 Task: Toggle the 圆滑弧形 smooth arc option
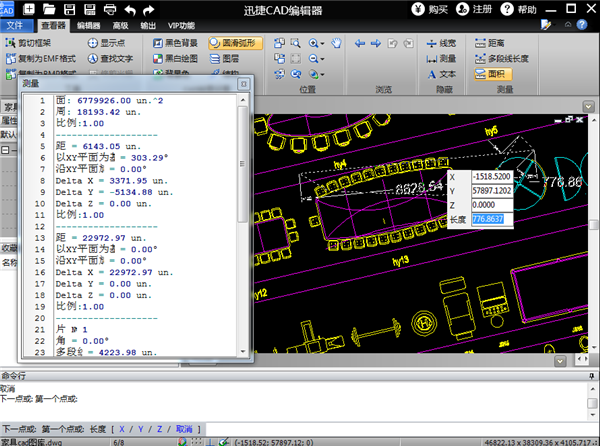click(x=235, y=44)
